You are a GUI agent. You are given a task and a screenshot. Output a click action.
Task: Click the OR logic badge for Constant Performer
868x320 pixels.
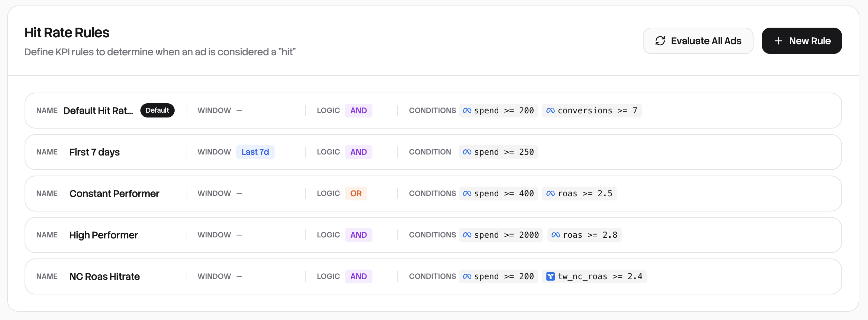click(356, 194)
